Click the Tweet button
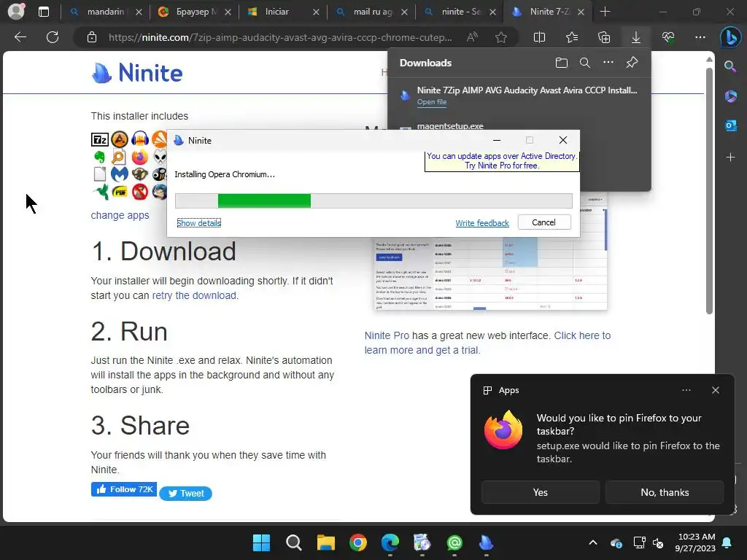 185,494
